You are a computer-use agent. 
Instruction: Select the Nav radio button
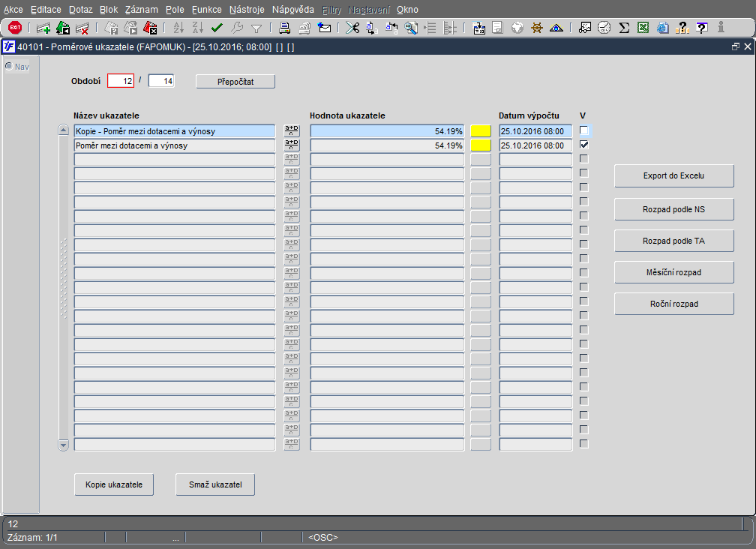tap(9, 66)
